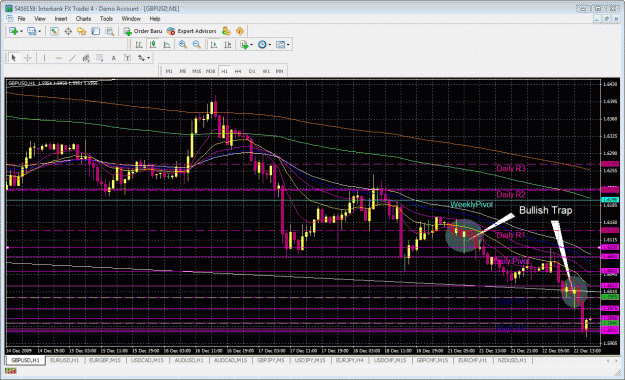Switch to the EURUSD,H1 chart tab
The image size is (625, 380).
tap(64, 360)
